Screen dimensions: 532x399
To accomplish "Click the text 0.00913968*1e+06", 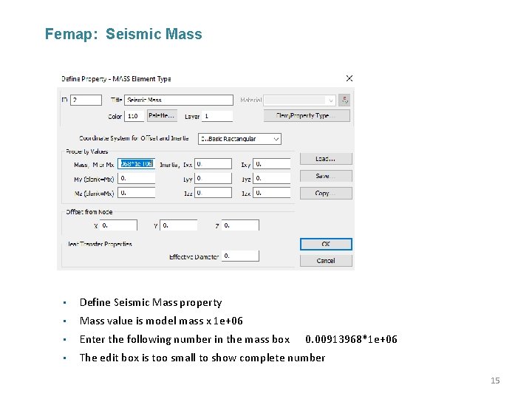I will point(351,339).
